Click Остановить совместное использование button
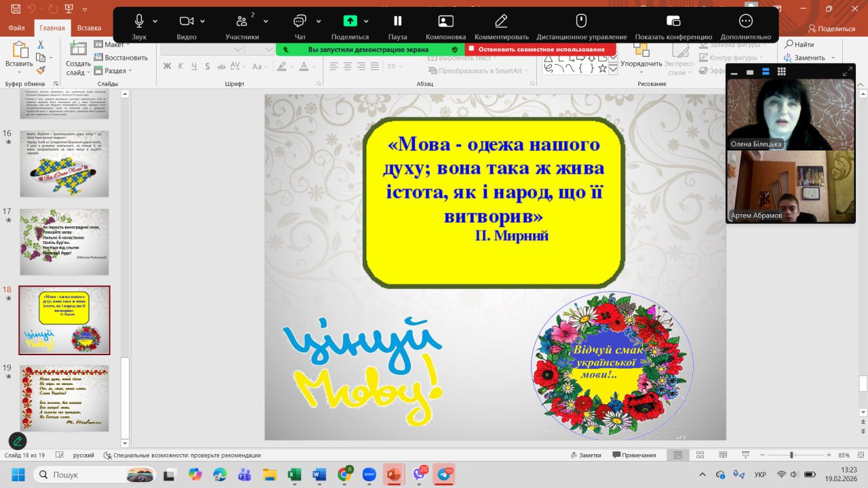 (x=540, y=49)
